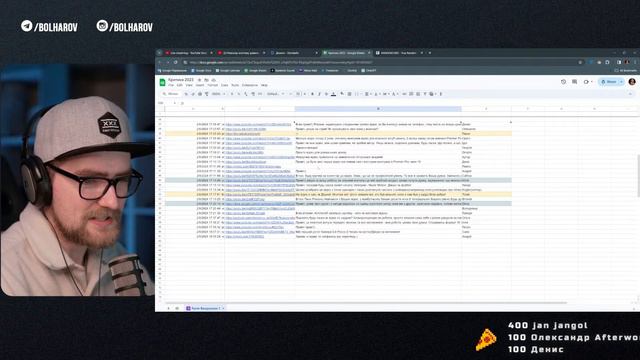640x360 pixels.
Task: Open the toolbar More options menu
Action: (440, 94)
